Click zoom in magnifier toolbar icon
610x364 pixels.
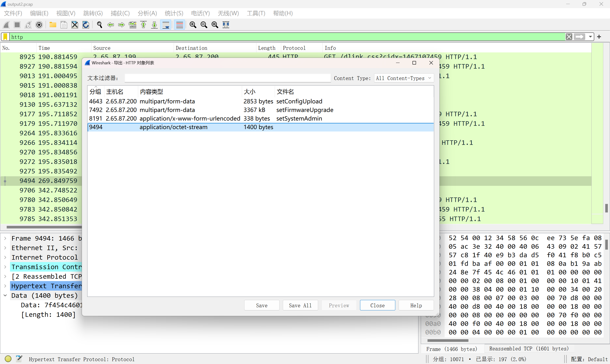[193, 25]
